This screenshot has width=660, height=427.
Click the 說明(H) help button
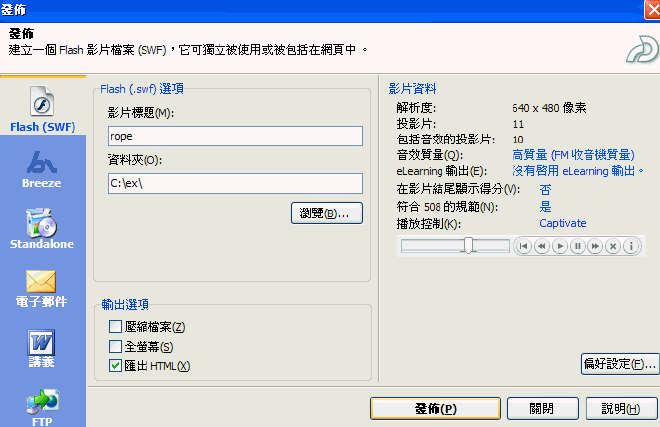click(621, 408)
